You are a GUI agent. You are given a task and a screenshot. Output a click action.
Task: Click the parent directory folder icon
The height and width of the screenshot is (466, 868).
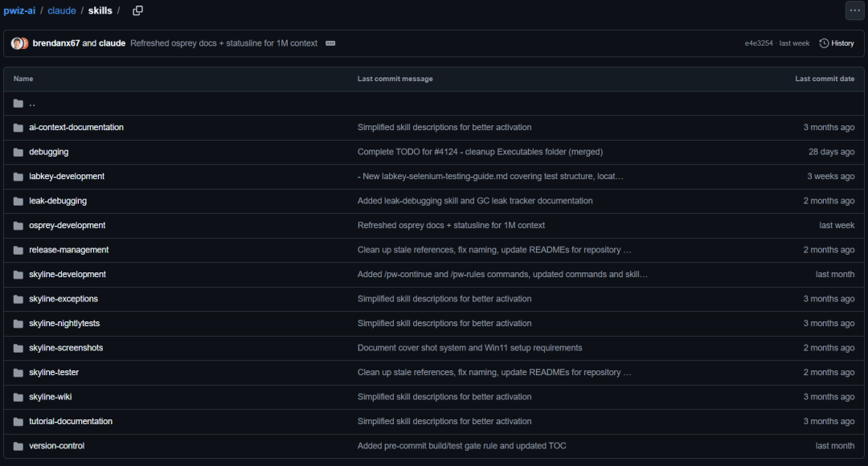point(18,104)
